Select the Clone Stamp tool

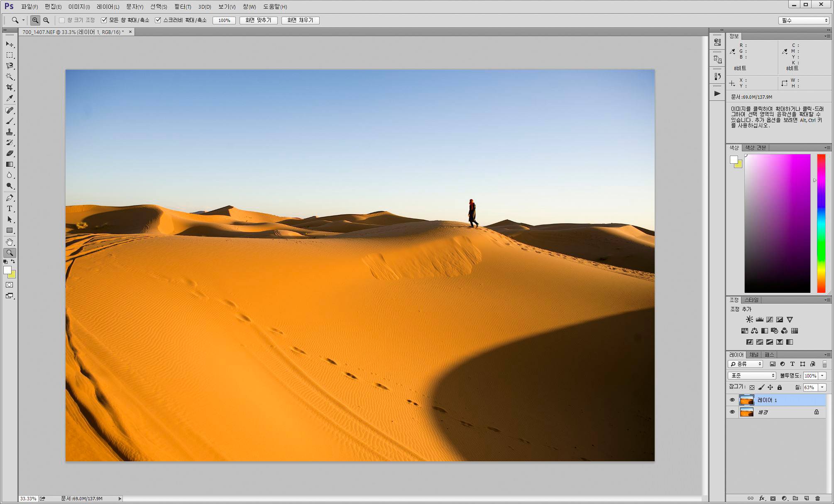click(10, 132)
